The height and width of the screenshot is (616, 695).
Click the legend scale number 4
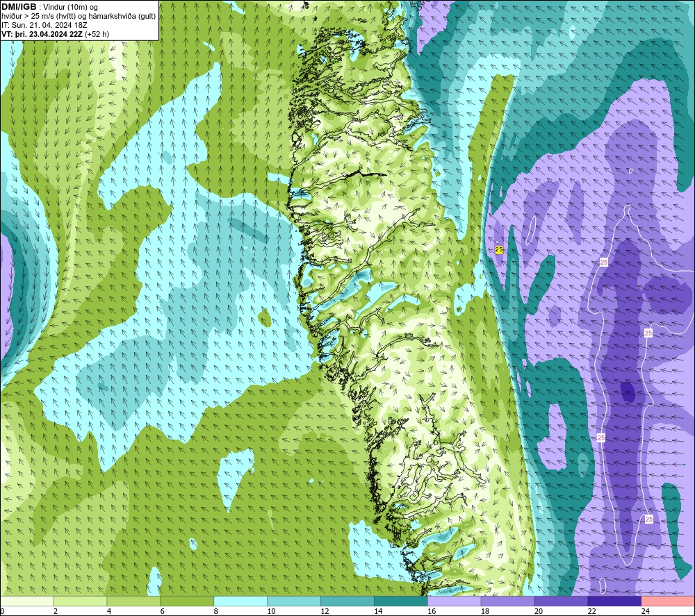(109, 611)
